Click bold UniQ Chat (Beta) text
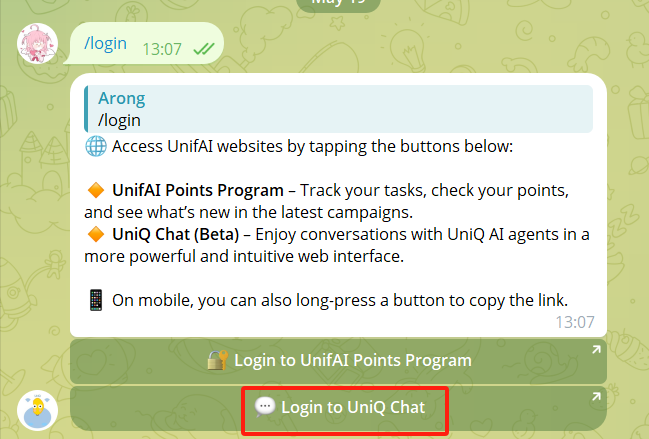Viewport: 649px width, 439px height. 175,234
